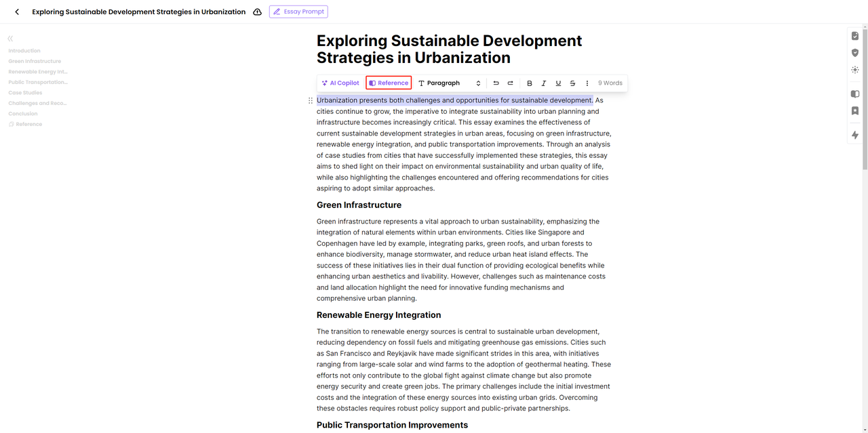Open the three-dot more options menu
This screenshot has width=868, height=433.
(x=587, y=83)
